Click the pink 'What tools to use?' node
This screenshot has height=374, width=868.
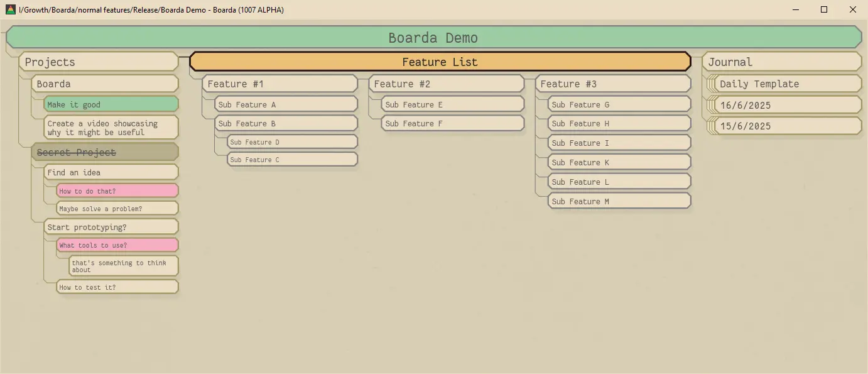click(x=117, y=245)
